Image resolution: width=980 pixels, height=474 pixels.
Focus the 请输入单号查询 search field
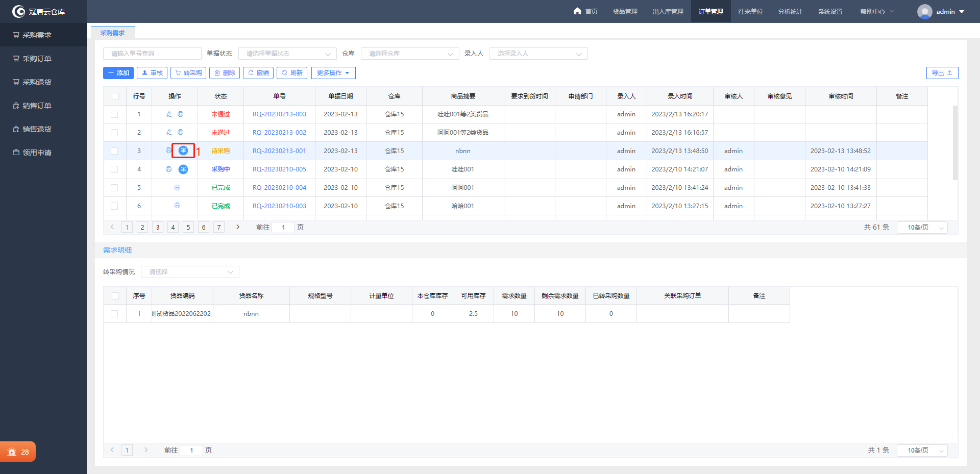click(152, 54)
